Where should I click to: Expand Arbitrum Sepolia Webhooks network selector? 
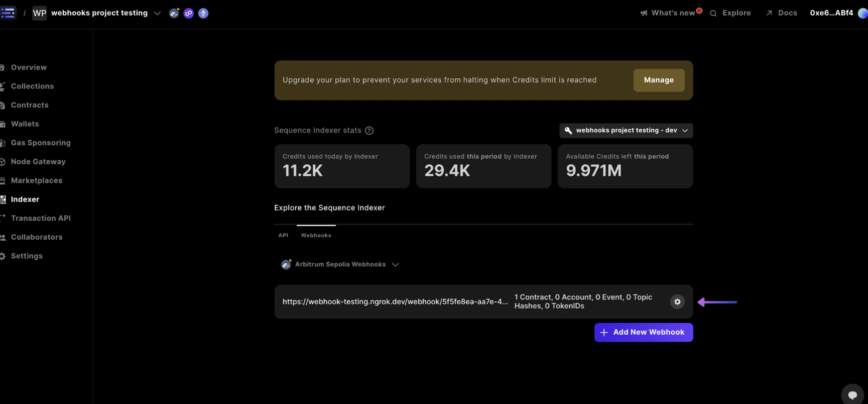click(340, 264)
